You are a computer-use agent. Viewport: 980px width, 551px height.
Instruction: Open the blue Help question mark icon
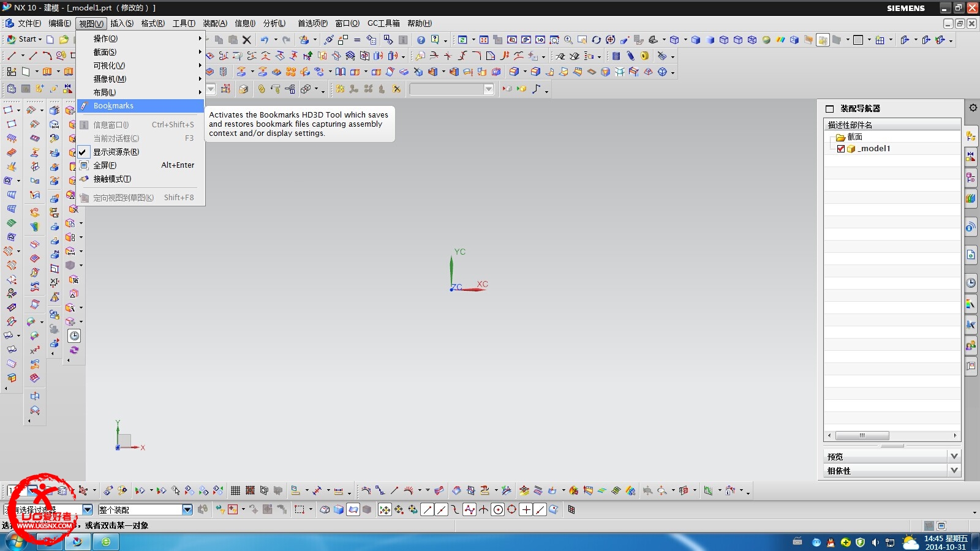click(x=421, y=40)
